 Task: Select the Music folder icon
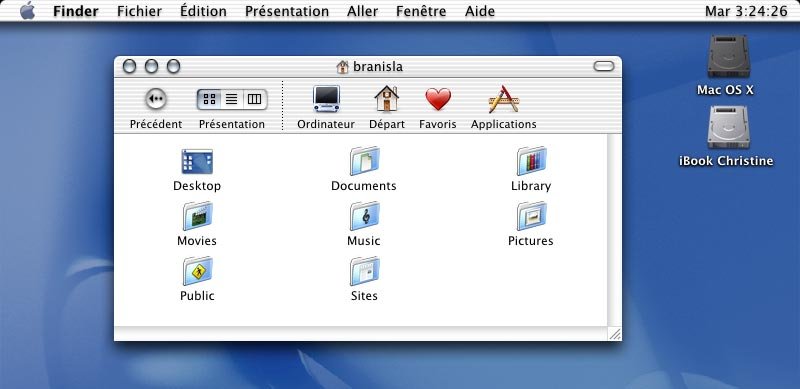coord(364,216)
